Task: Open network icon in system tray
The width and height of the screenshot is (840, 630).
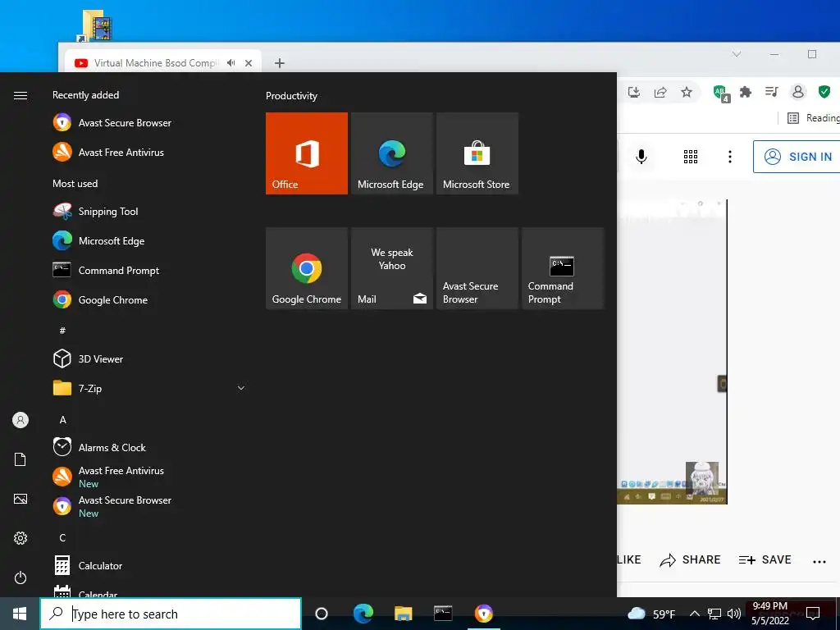Action: coord(714,614)
